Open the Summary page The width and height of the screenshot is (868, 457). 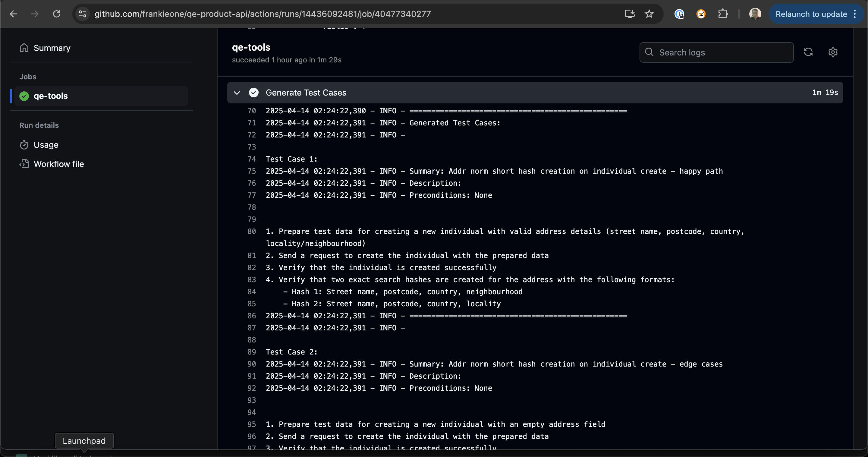[52, 48]
